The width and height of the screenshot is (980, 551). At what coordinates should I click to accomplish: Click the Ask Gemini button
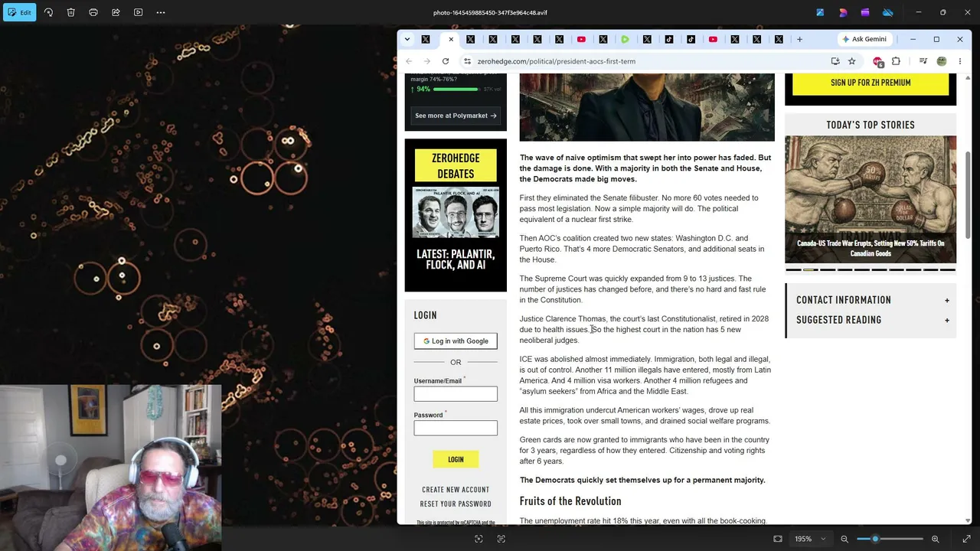[864, 39]
